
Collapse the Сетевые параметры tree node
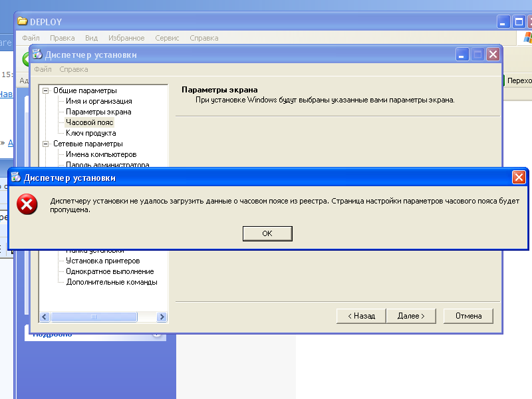[x=45, y=144]
